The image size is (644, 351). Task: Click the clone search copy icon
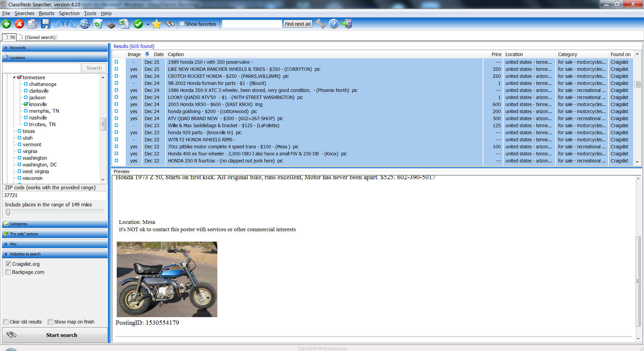tap(33, 24)
